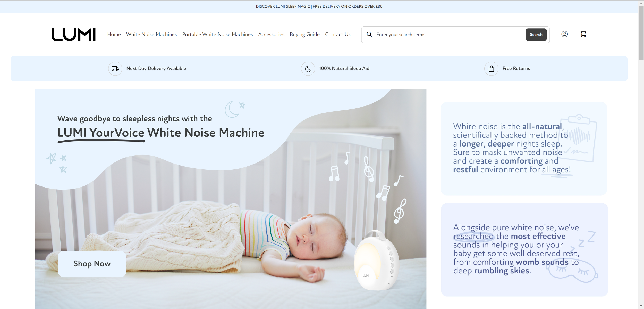
Task: Click the delivery truck icon
Action: pyautogui.click(x=115, y=69)
